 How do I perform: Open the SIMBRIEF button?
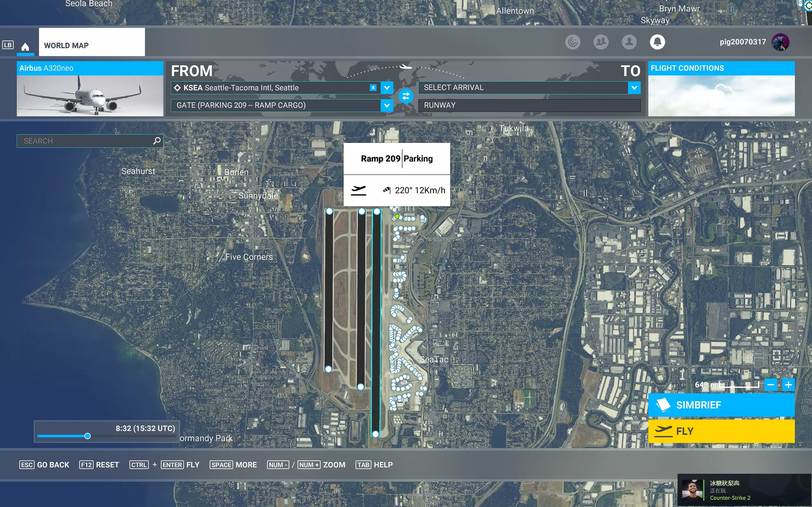721,405
